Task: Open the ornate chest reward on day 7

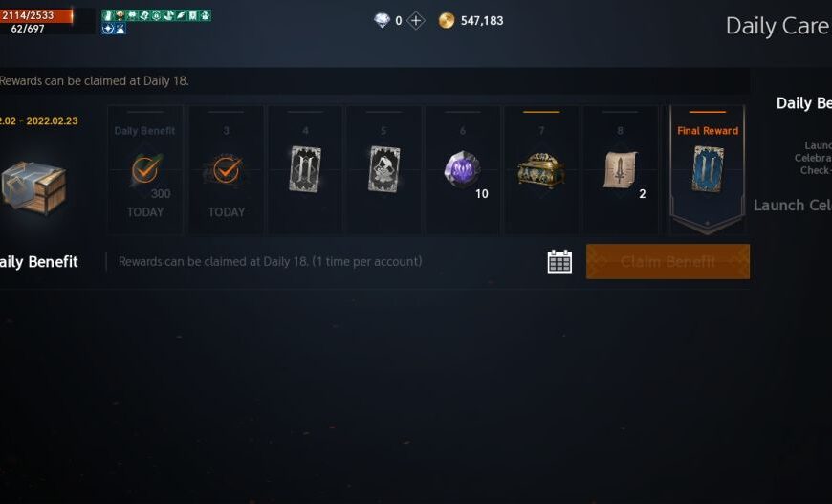Action: click(x=540, y=170)
